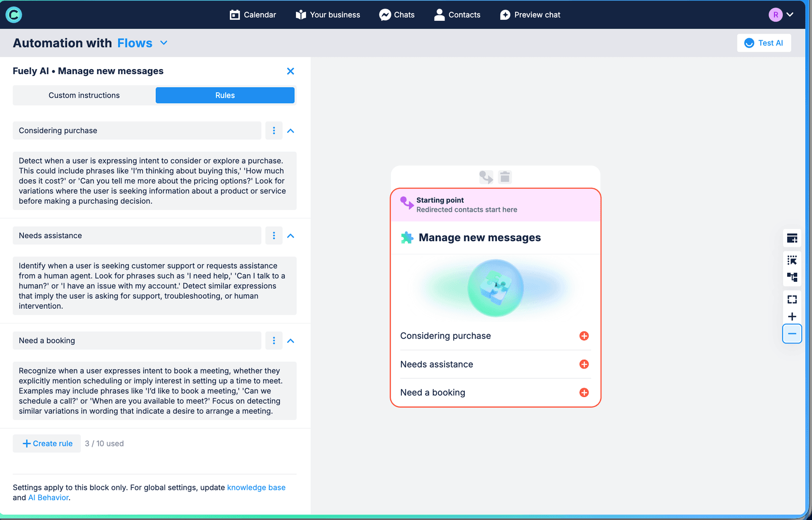Click the app logo in the top-left corner
The height and width of the screenshot is (520, 812).
[x=14, y=15]
